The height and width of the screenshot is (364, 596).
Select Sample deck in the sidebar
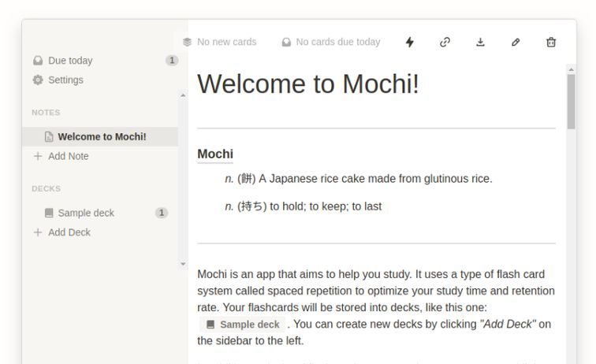pos(86,213)
